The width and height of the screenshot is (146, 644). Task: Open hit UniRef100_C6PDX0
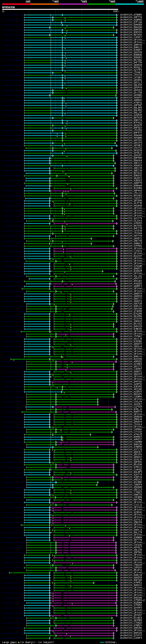tap(131, 567)
